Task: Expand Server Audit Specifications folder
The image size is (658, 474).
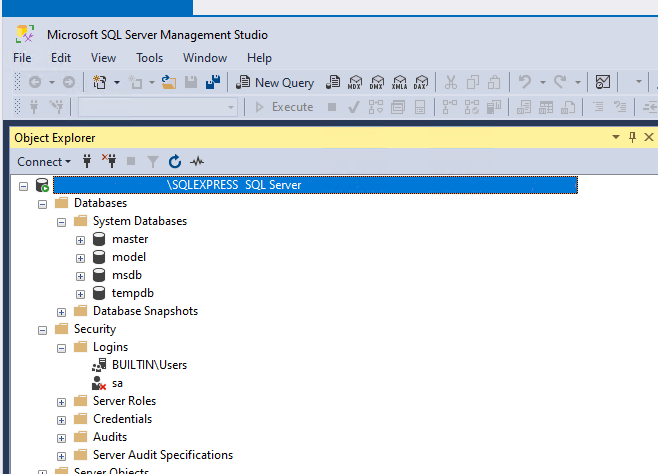Action: 61,456
